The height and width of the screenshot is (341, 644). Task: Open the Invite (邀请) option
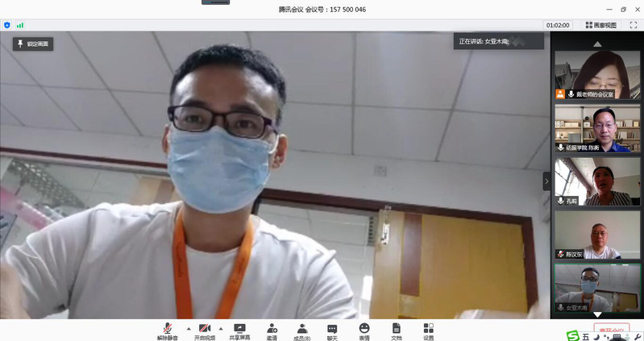pos(272,330)
